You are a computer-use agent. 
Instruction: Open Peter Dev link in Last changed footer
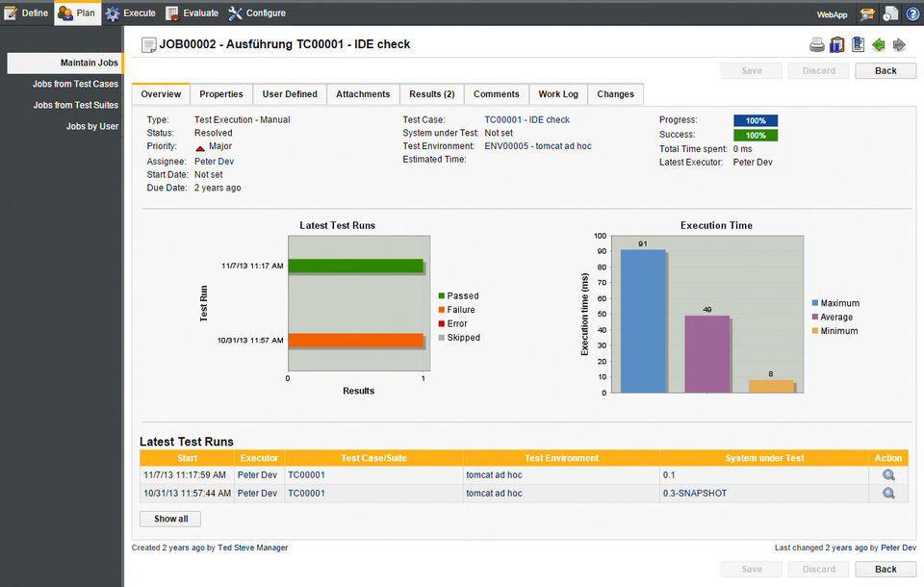click(x=899, y=549)
